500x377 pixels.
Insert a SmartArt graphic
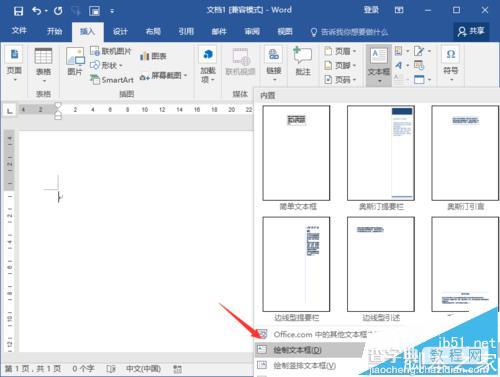point(112,80)
